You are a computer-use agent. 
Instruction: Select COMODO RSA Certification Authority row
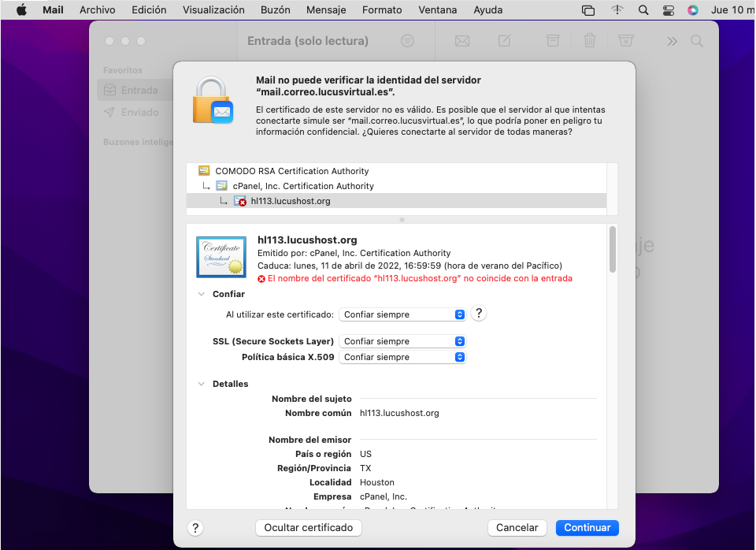coord(396,171)
